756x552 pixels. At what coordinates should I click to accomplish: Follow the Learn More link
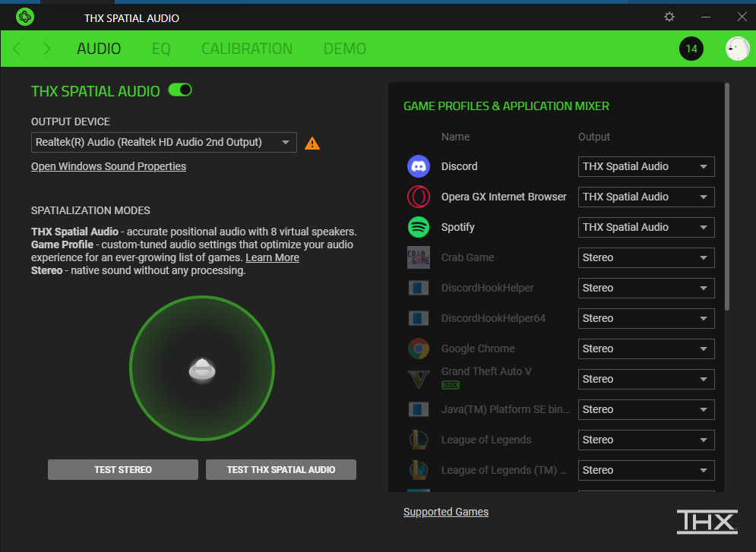pos(273,257)
